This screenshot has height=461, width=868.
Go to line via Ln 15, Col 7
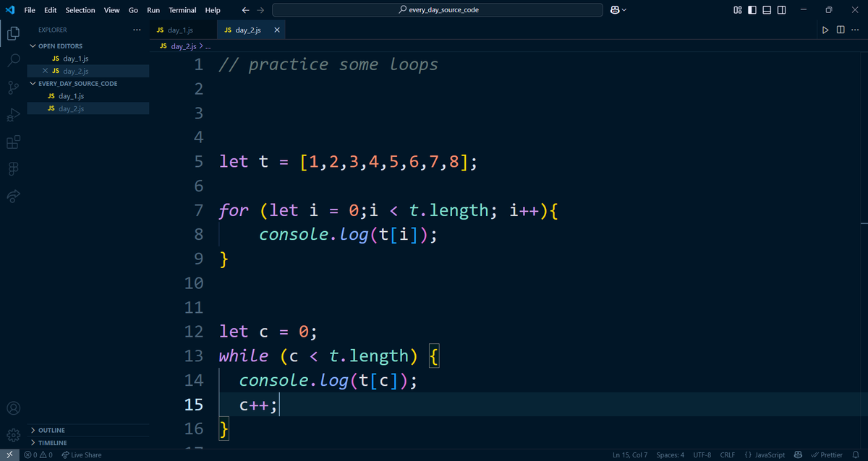pos(629,454)
